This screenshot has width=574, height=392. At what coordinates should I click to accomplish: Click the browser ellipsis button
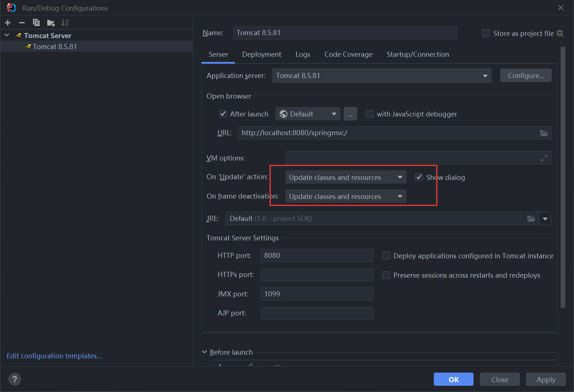click(350, 114)
